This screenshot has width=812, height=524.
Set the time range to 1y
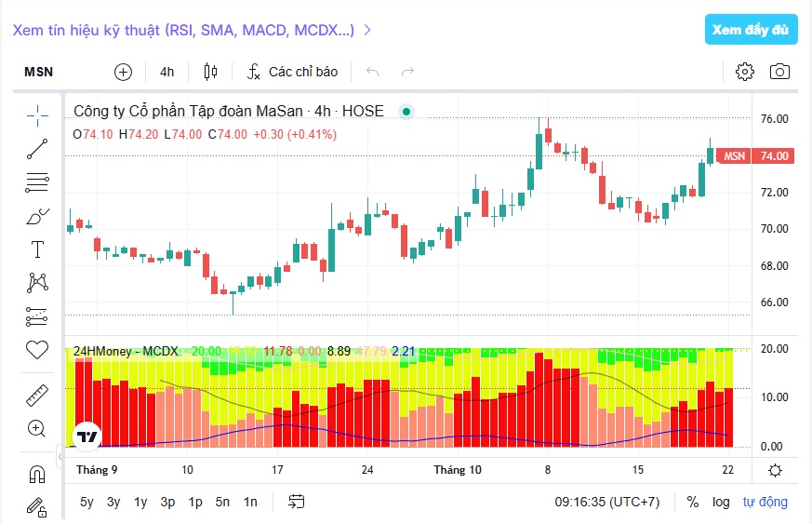pyautogui.click(x=140, y=502)
